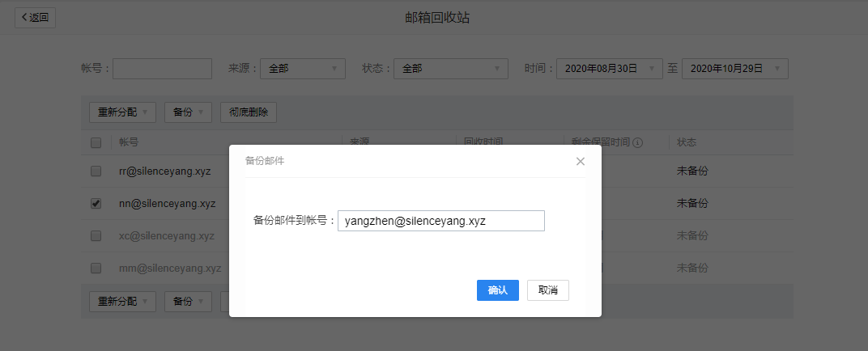Click the rr@silenceyang.xyz account text
The image size is (868, 351).
tap(165, 171)
